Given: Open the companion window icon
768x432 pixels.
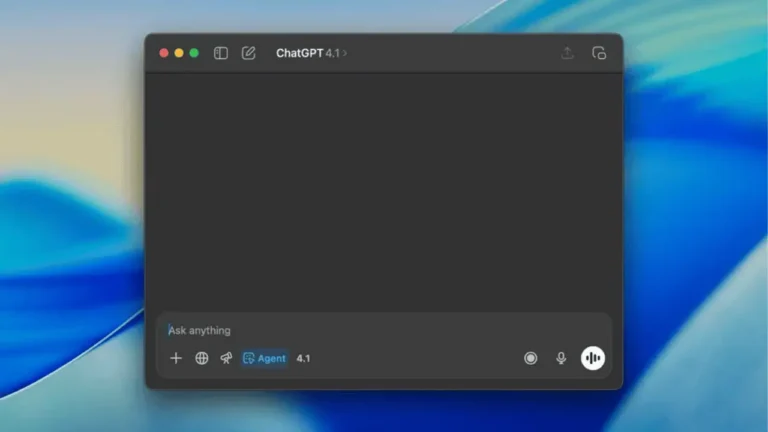Looking at the screenshot, I should click(x=599, y=53).
